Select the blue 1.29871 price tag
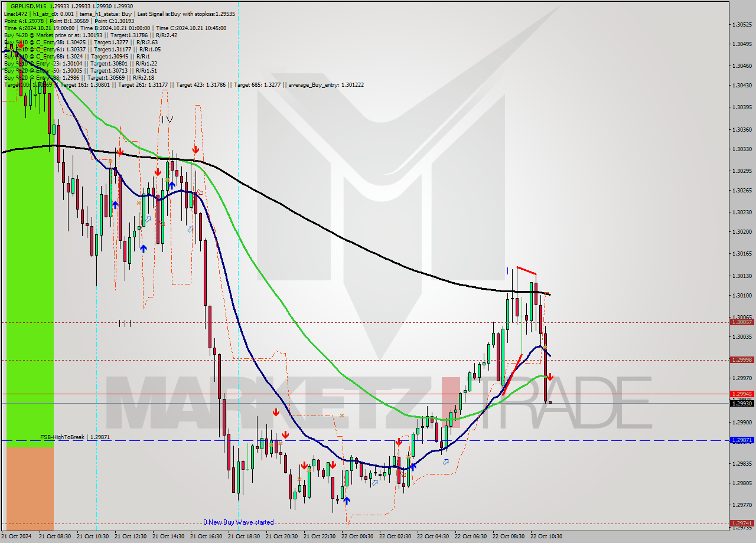The image size is (756, 543). click(x=742, y=440)
